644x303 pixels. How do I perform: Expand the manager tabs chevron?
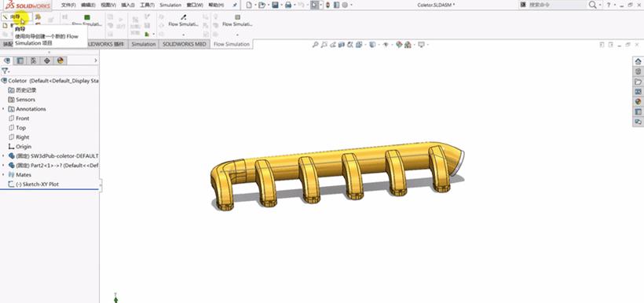pos(96,60)
